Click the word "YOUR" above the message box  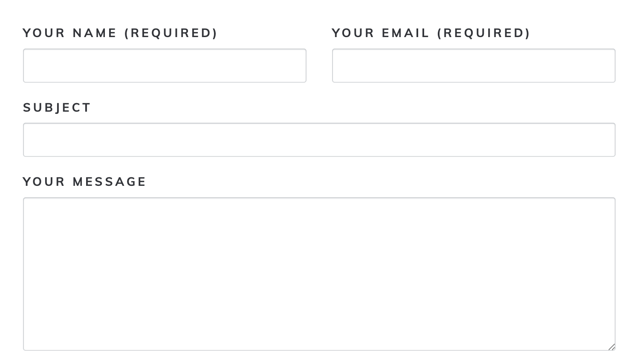coord(44,182)
